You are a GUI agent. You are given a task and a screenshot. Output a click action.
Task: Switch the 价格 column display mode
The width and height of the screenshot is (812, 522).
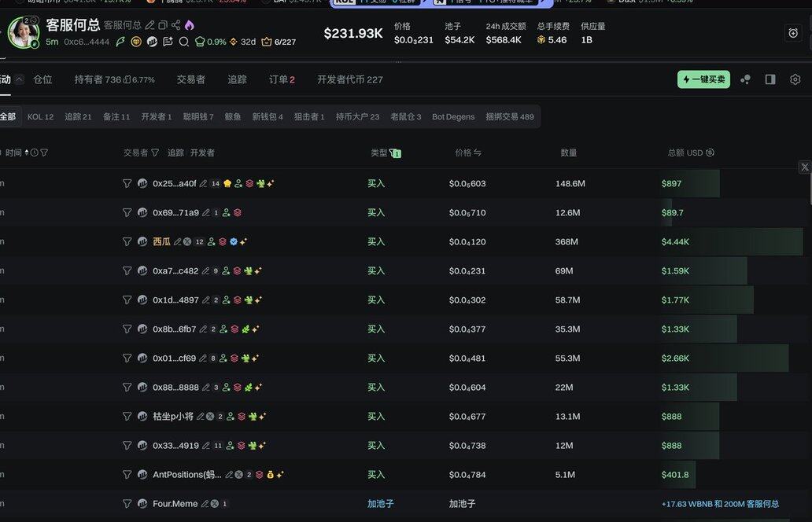click(477, 153)
